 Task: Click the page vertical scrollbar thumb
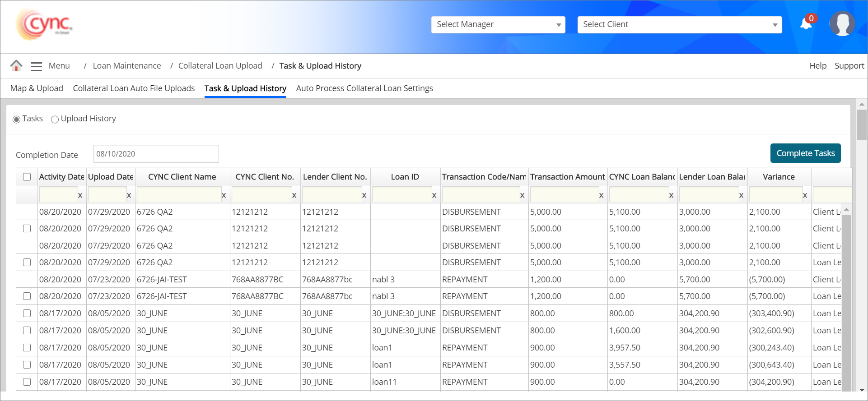pos(862,125)
